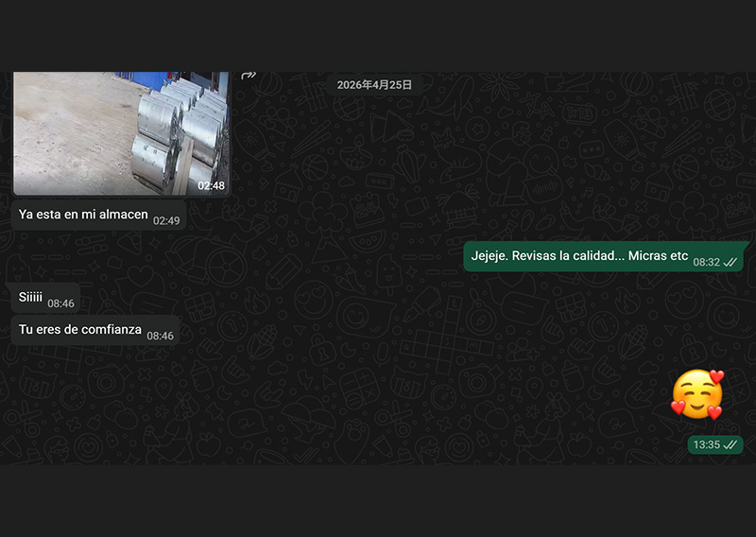This screenshot has width=756, height=537.
Task: Select message 'Ya esta en mi almacen'
Action: (98, 216)
